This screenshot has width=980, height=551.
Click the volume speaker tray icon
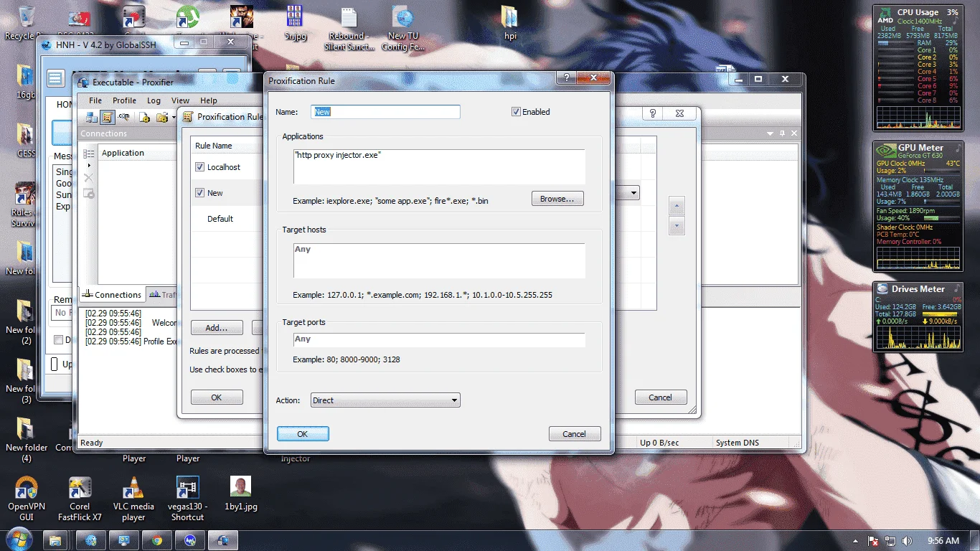908,541
